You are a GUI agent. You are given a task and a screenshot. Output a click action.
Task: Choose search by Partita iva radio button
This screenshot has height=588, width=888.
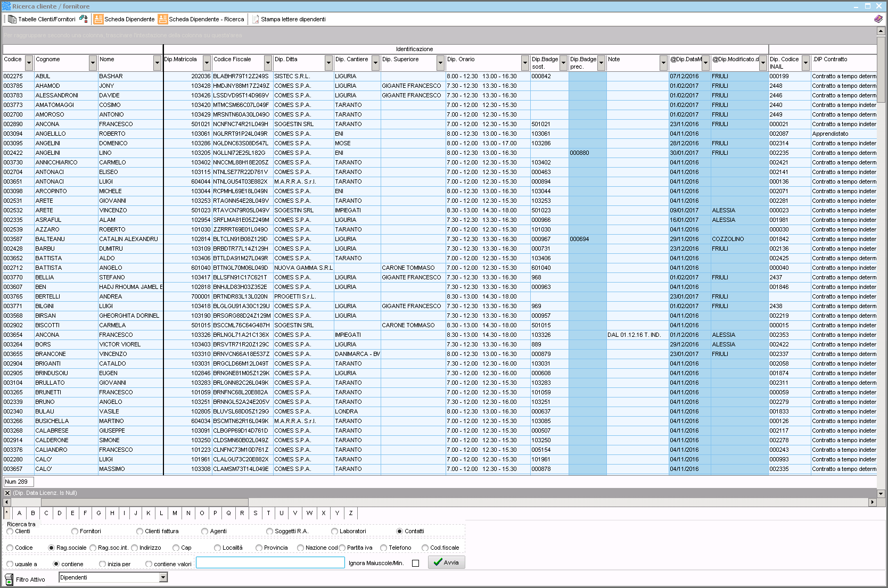(342, 548)
